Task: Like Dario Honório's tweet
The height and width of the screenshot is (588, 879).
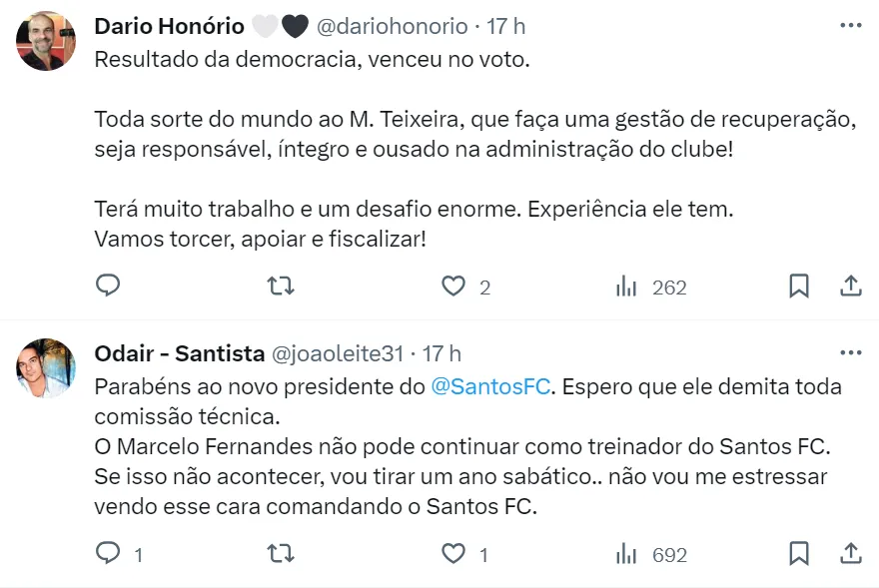Action: click(x=454, y=287)
